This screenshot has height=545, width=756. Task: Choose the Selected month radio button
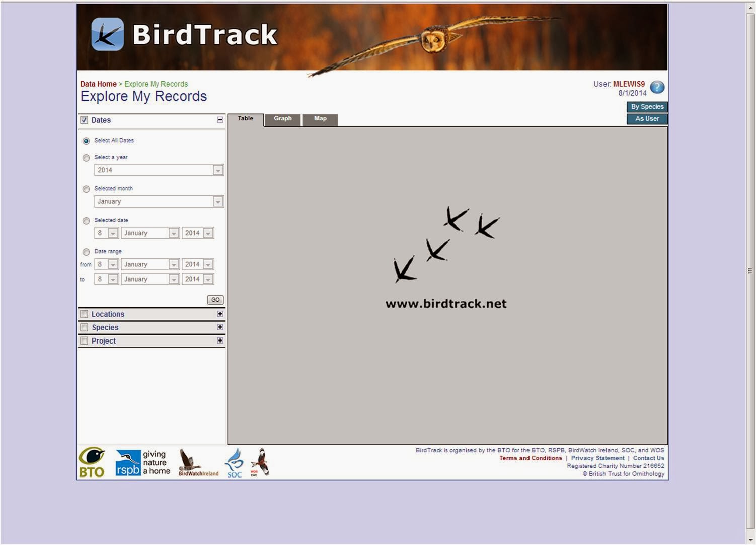click(x=86, y=189)
